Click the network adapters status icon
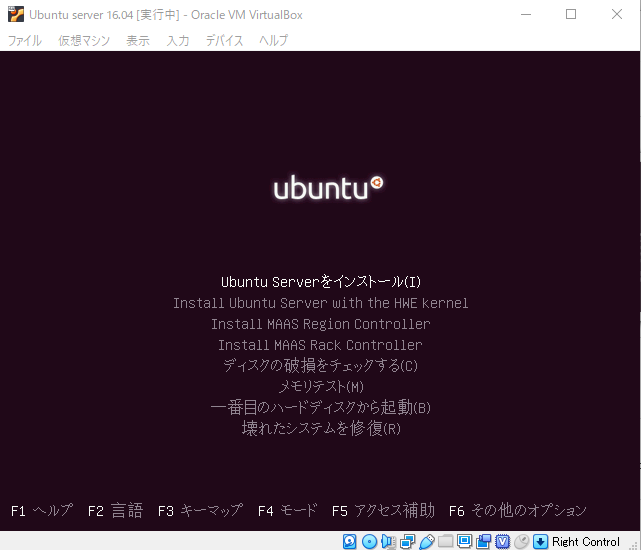 407,541
